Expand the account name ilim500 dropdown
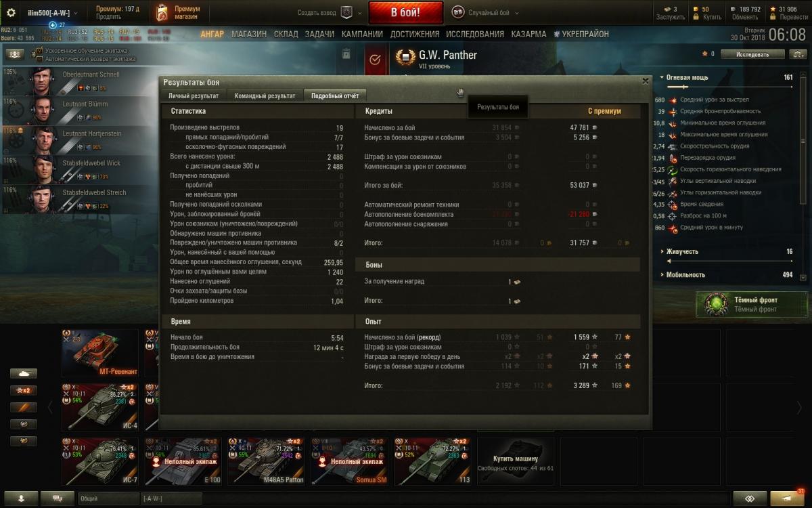The image size is (812, 508). point(52,13)
